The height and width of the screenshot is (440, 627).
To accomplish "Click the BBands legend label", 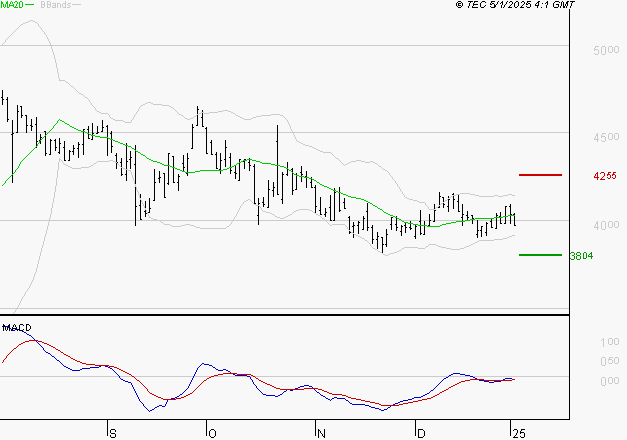I will click(x=56, y=5).
